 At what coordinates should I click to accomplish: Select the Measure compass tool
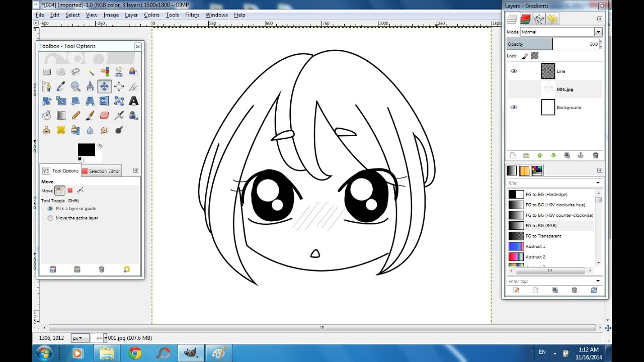tap(90, 86)
